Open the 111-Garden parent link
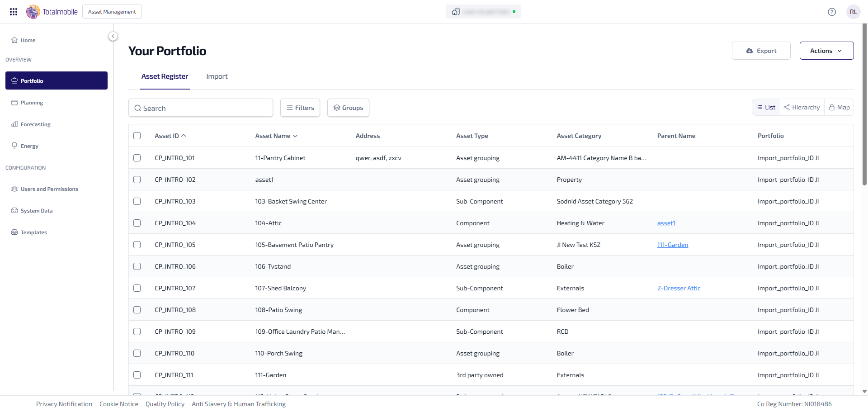868x412 pixels. click(x=673, y=245)
